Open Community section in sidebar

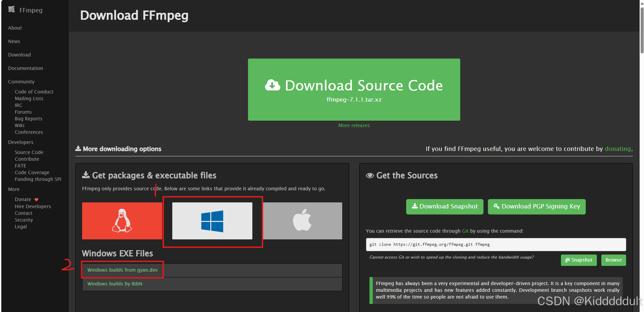[21, 82]
